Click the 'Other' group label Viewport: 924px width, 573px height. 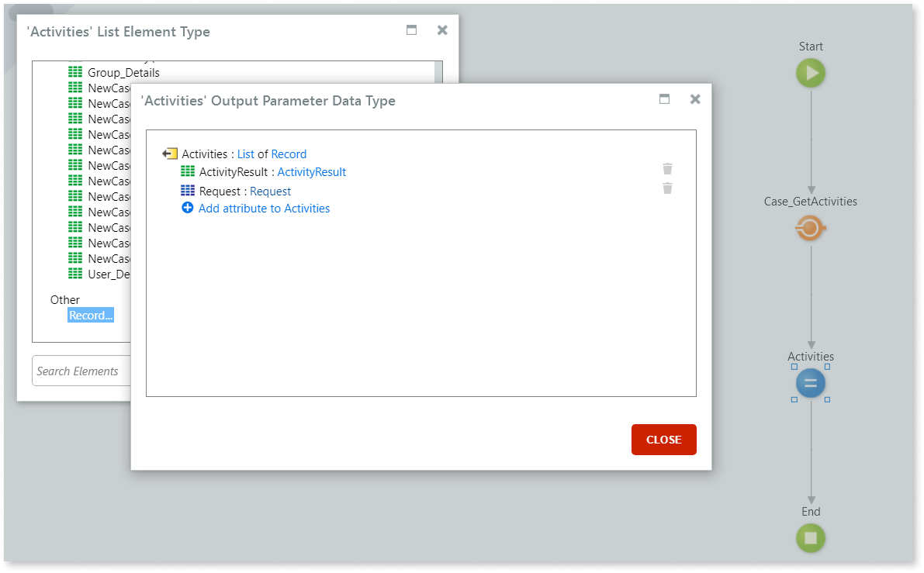click(65, 300)
